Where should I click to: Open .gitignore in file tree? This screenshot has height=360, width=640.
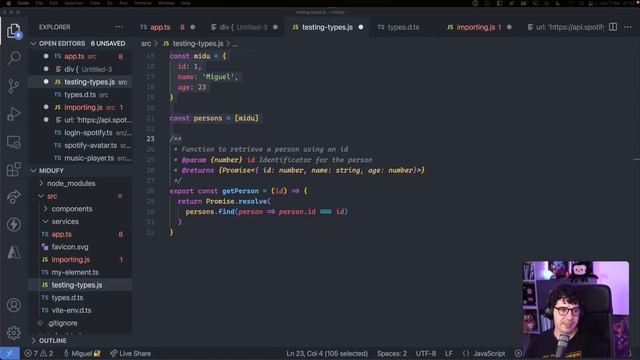pos(80,323)
